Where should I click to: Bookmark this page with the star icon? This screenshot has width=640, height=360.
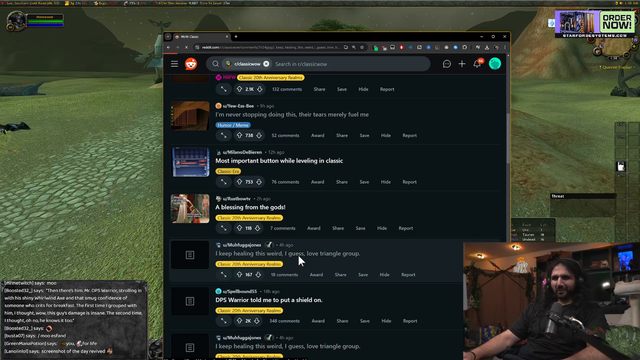(x=362, y=47)
